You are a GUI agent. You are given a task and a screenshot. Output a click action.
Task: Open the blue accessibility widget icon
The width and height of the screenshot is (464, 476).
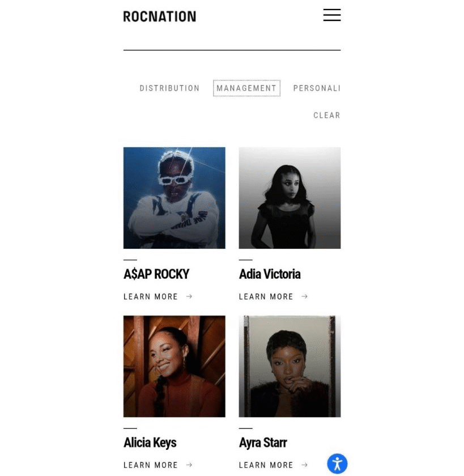pyautogui.click(x=337, y=464)
